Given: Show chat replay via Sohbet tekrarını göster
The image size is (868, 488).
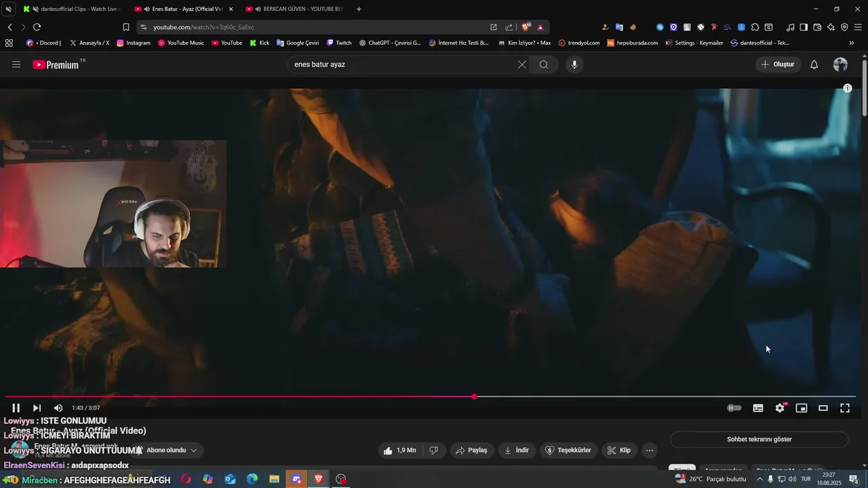Looking at the screenshot, I should 759,439.
